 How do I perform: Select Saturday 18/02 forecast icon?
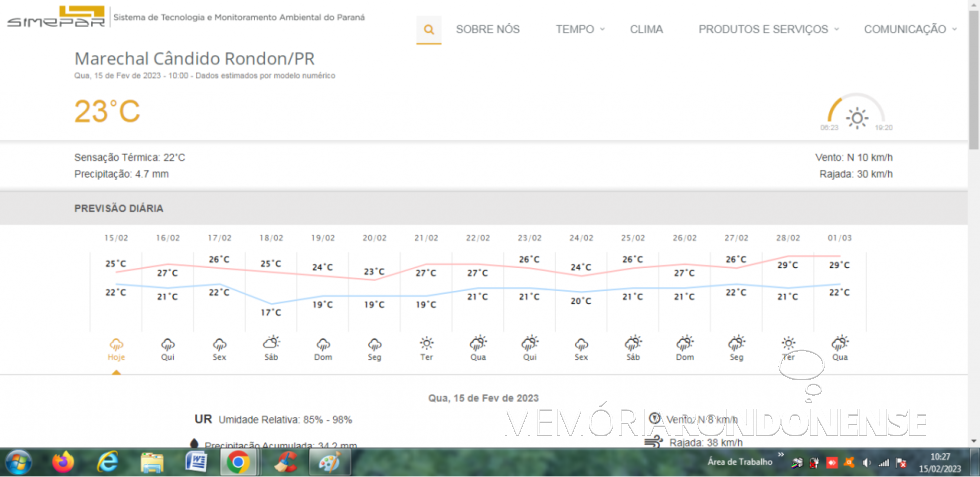[271, 343]
